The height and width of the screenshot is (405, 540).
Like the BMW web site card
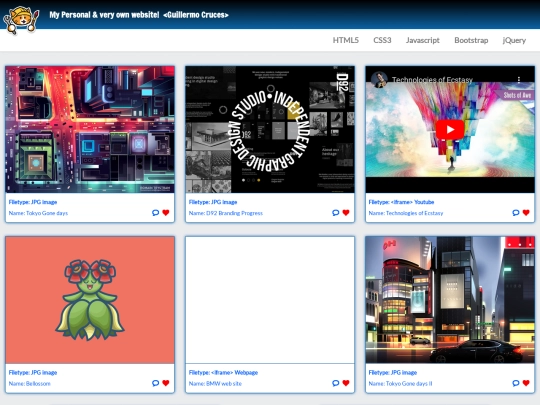(x=346, y=383)
